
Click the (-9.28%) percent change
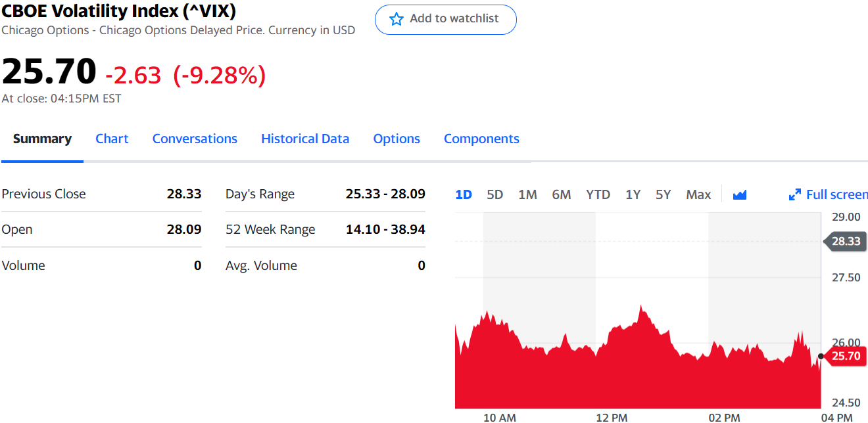click(219, 76)
